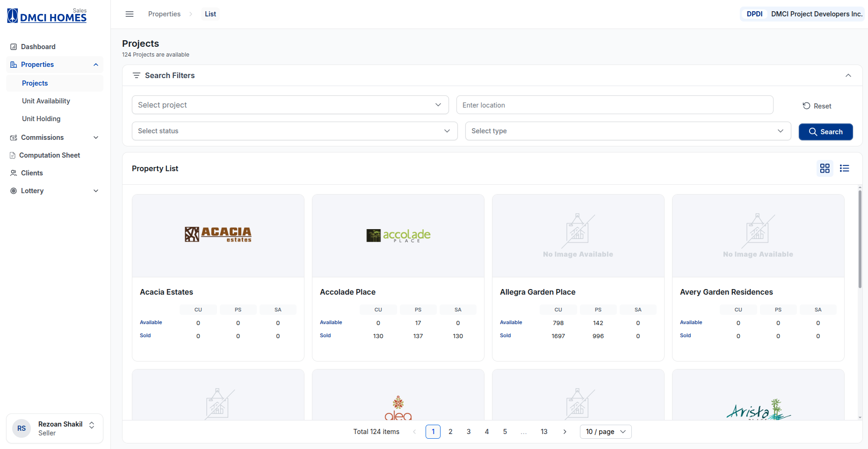The image size is (868, 449).
Task: Click the Reset filters button
Action: (x=817, y=106)
